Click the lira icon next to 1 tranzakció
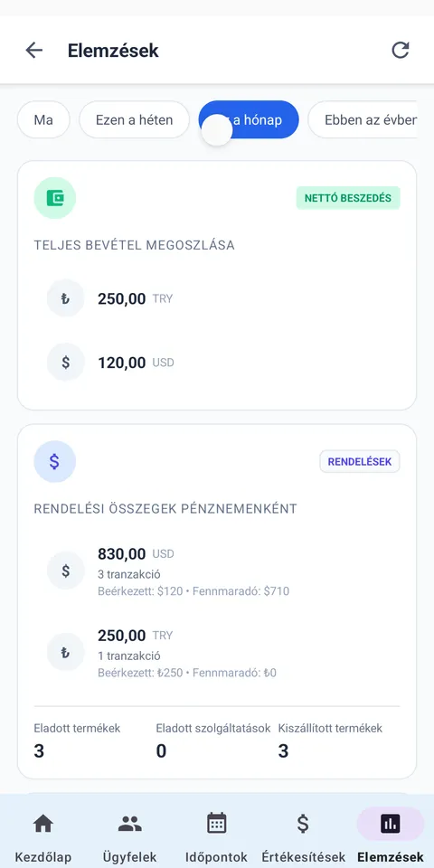This screenshot has height=868, width=434. pyautogui.click(x=65, y=652)
